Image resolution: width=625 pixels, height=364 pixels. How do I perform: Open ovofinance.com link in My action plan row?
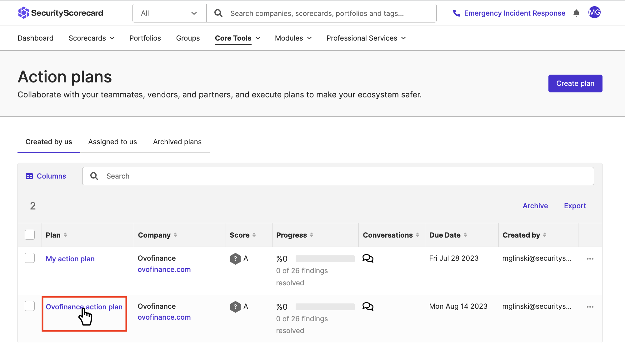pos(164,269)
